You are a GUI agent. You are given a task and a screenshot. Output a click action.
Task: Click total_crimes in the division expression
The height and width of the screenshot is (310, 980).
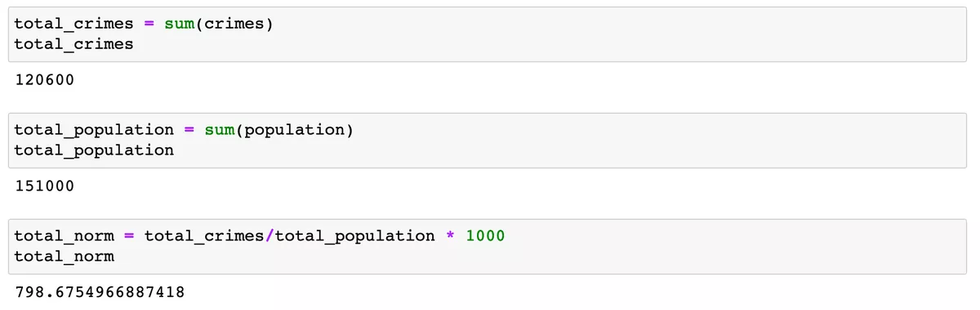pyautogui.click(x=204, y=236)
